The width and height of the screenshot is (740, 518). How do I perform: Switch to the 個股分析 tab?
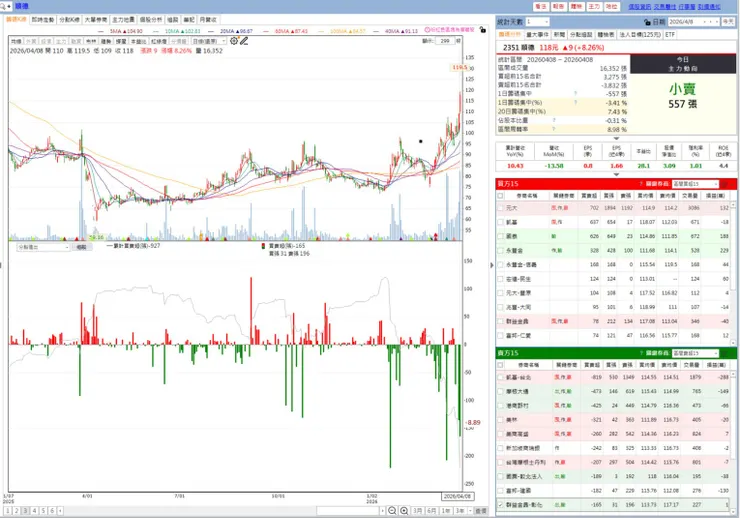(151, 20)
